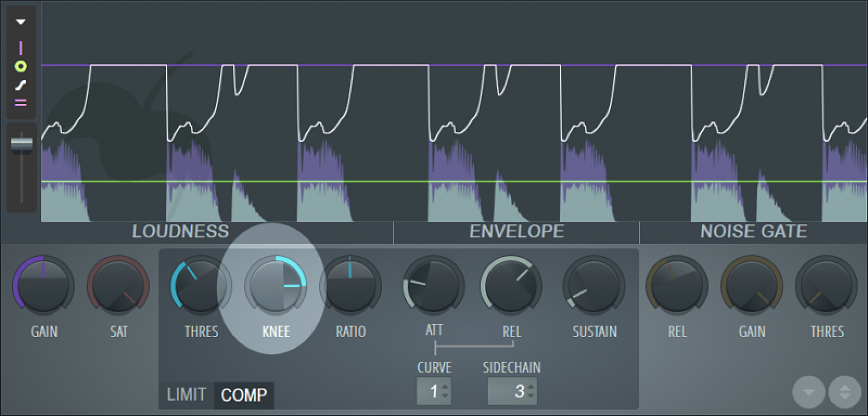868x416 pixels.
Task: Click the SUSTAIN knob
Action: tap(593, 285)
